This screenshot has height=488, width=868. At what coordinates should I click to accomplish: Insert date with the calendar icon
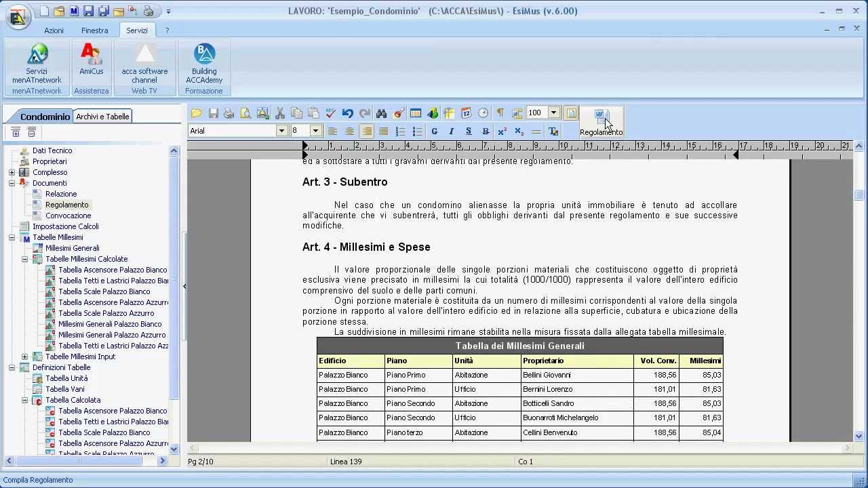pyautogui.click(x=466, y=113)
